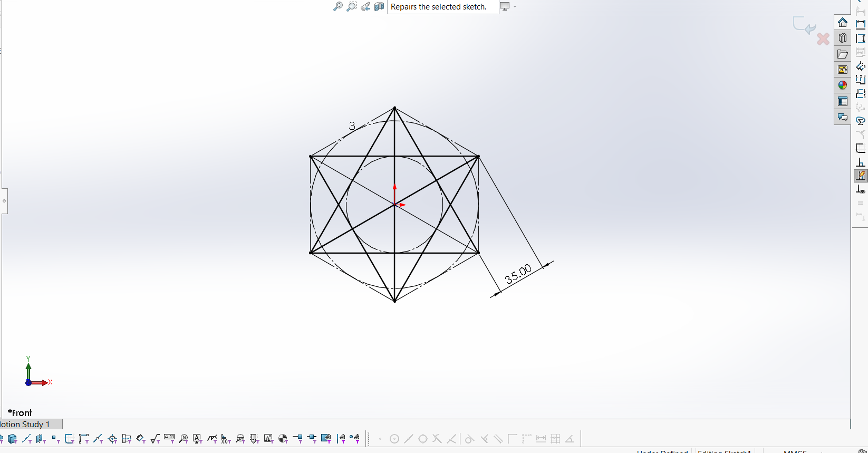Viewport: 868px width, 453px height.
Task: Click the Zoom to Fit icon
Action: 338,6
